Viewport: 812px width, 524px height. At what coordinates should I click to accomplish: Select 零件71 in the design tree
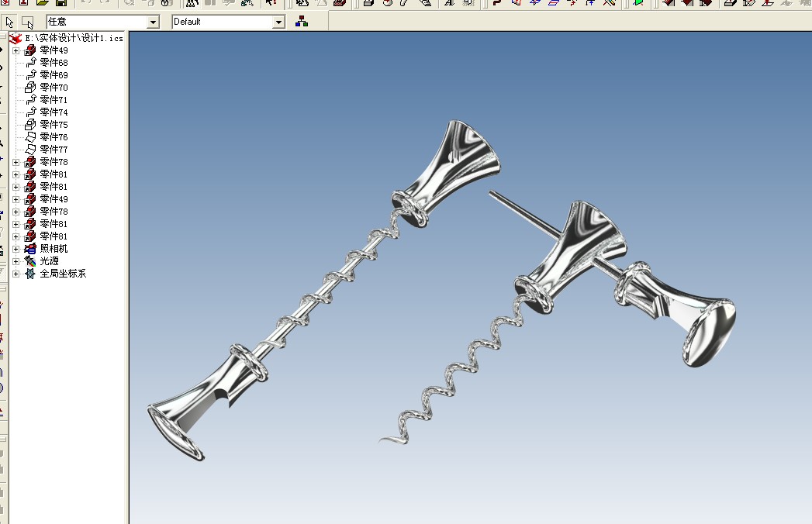[x=54, y=100]
